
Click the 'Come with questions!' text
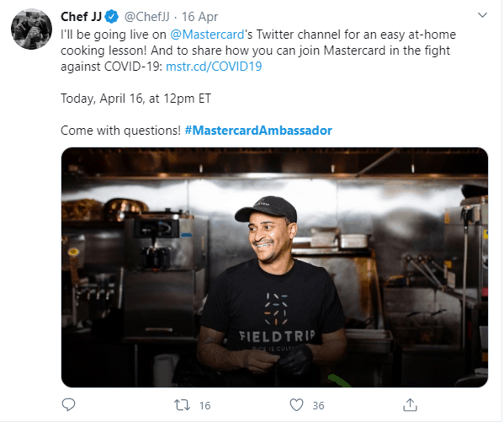coord(120,131)
